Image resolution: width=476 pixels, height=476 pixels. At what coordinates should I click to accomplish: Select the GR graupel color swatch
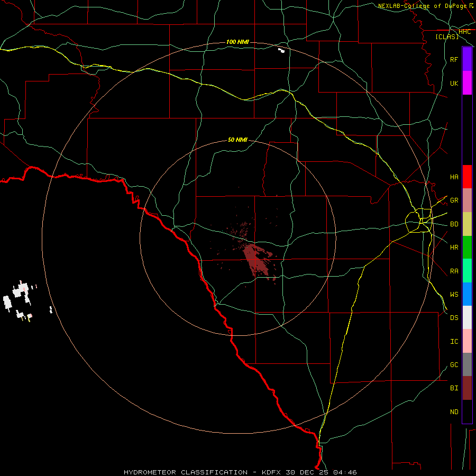pyautogui.click(x=467, y=200)
